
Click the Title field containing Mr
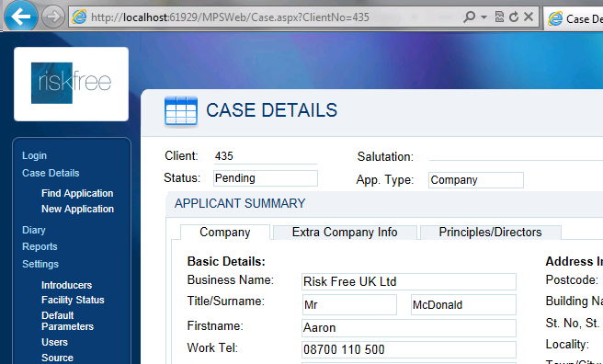click(349, 305)
